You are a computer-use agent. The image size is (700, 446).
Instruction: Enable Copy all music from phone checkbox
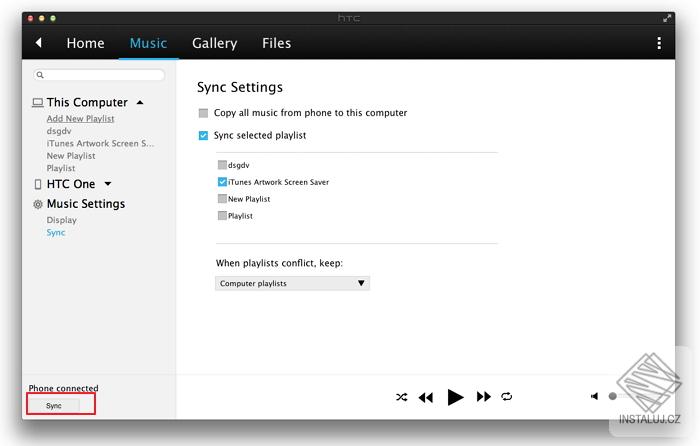[203, 113]
